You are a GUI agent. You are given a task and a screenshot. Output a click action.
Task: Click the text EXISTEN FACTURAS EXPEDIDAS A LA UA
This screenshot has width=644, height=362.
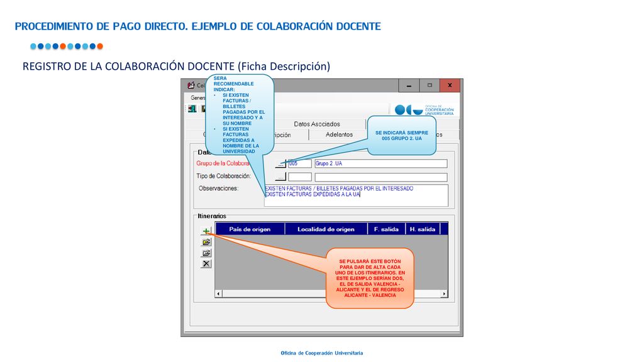[x=312, y=194]
